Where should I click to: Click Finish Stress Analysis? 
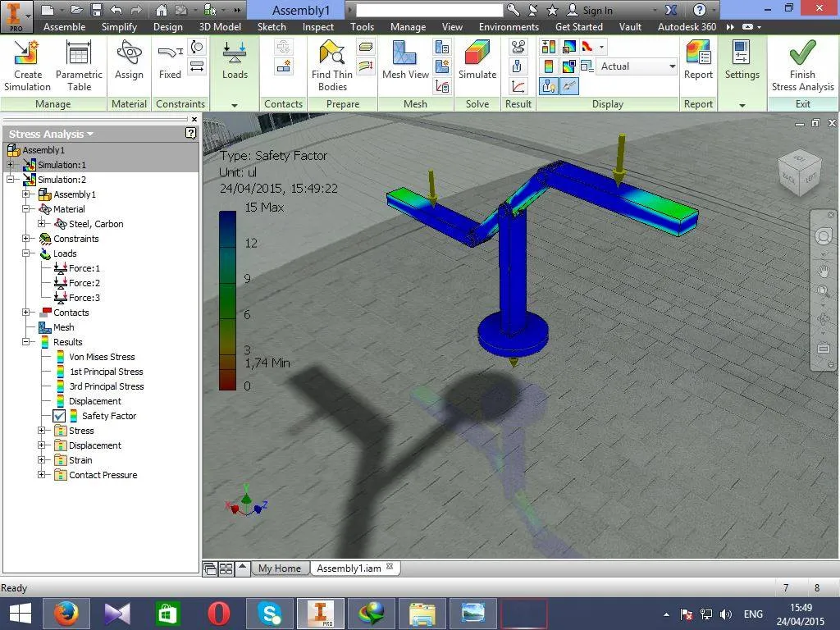point(802,66)
